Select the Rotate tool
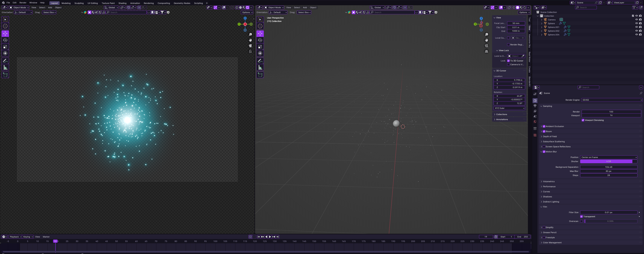Image resolution: width=644 pixels, height=254 pixels. pos(5,40)
